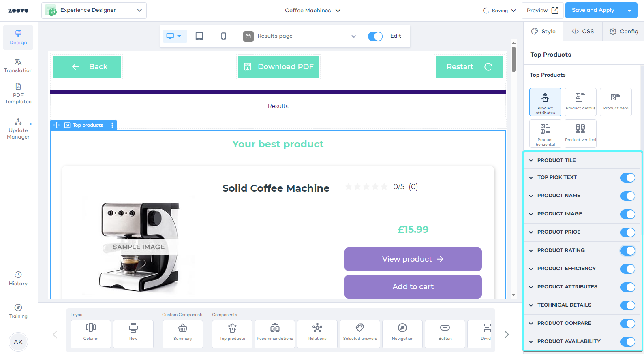Expand the Product Tile section
The image size is (644, 354).
pyautogui.click(x=556, y=160)
